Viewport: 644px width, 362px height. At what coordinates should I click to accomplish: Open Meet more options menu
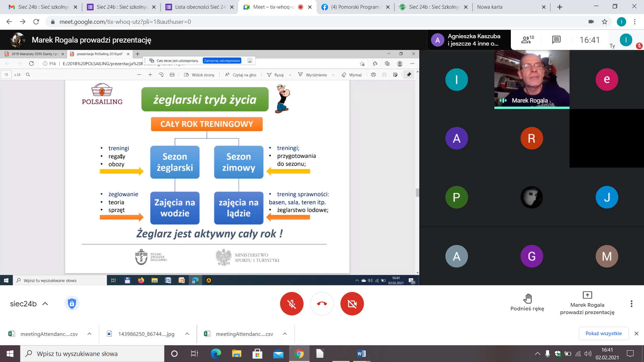pyautogui.click(x=631, y=304)
